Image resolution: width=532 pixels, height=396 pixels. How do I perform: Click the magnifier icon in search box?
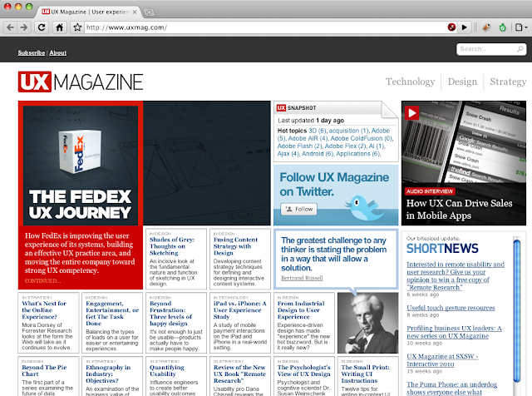(520, 49)
